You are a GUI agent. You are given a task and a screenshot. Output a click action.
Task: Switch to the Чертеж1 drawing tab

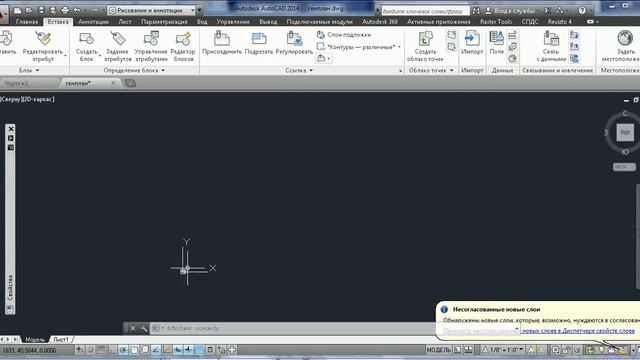[16, 83]
